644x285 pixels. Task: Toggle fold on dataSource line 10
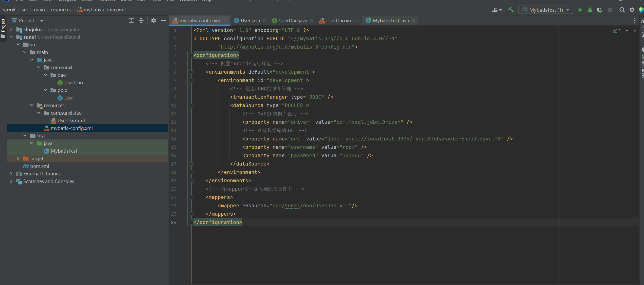(192, 105)
